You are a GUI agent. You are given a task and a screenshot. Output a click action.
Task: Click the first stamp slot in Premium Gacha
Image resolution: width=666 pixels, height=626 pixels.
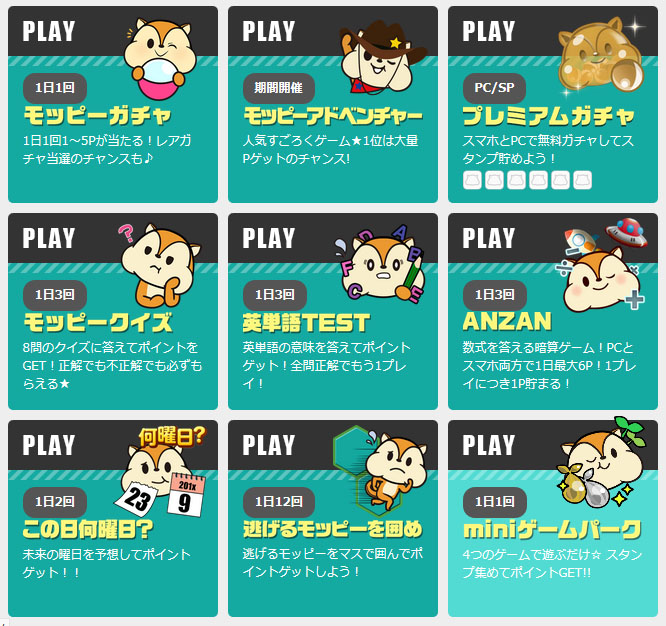[x=472, y=180]
